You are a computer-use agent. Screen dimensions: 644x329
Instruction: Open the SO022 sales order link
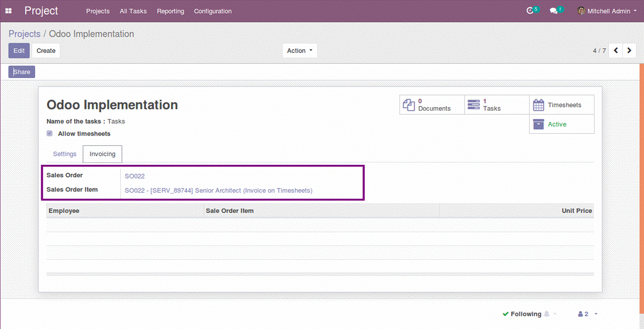(135, 176)
